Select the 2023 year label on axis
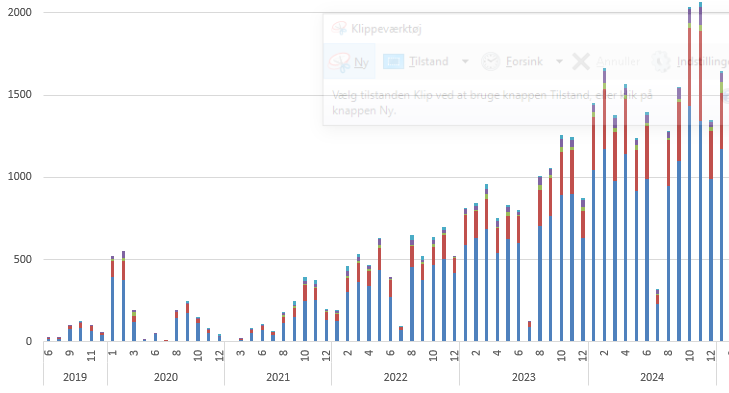Viewport: 729px width, 393px height. (x=524, y=377)
